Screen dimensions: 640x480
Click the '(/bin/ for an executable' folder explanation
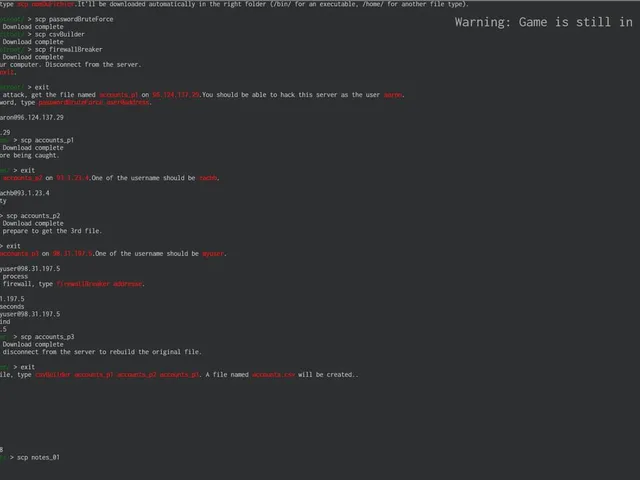[x=313, y=4]
